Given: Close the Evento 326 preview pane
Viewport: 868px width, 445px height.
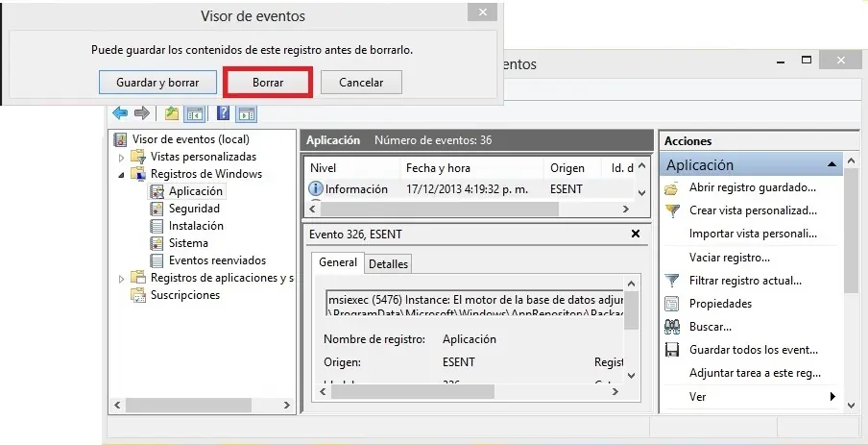Looking at the screenshot, I should coord(636,234).
